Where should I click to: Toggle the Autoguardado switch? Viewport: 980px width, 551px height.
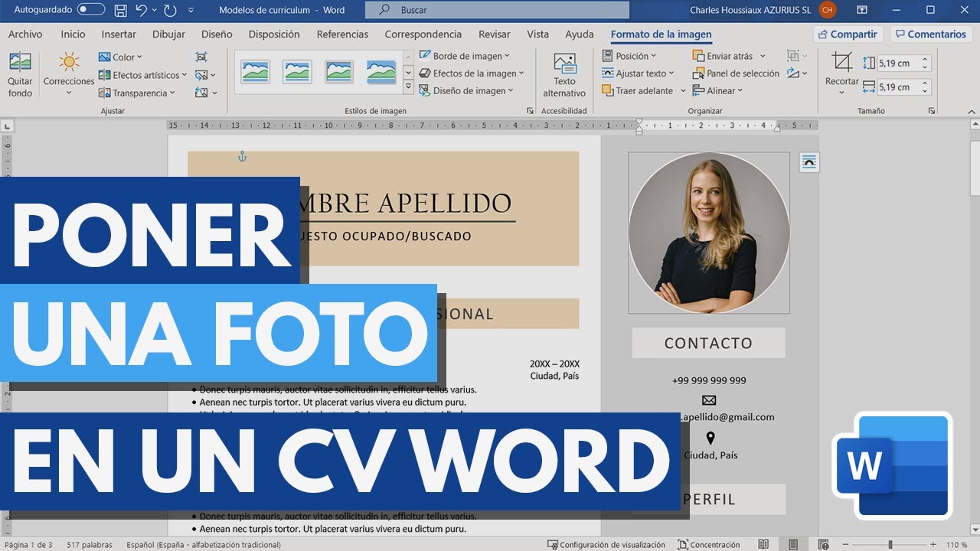coord(91,10)
